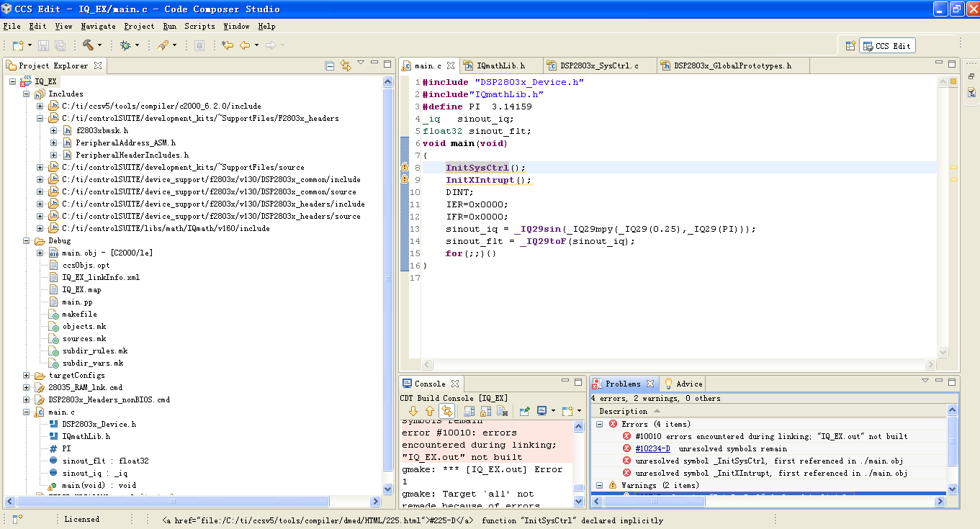Click Next Error arrow in Console toolbar
The width and height of the screenshot is (980, 529).
click(x=413, y=411)
